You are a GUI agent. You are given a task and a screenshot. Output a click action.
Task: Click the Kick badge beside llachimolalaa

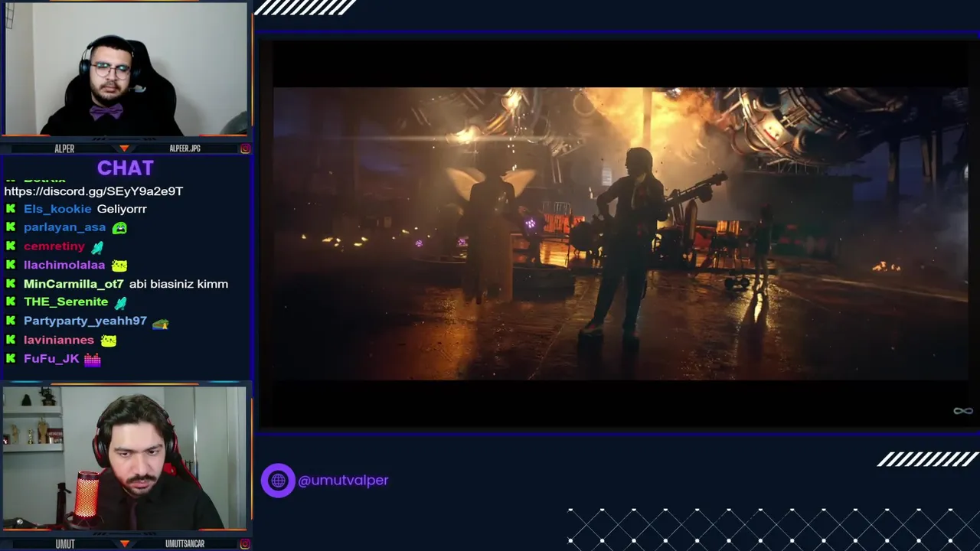coord(11,265)
